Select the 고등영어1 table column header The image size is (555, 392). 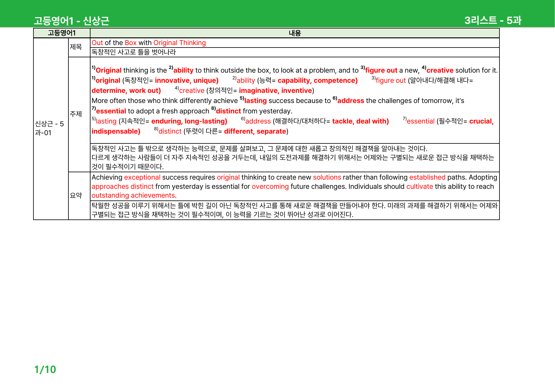(x=62, y=33)
